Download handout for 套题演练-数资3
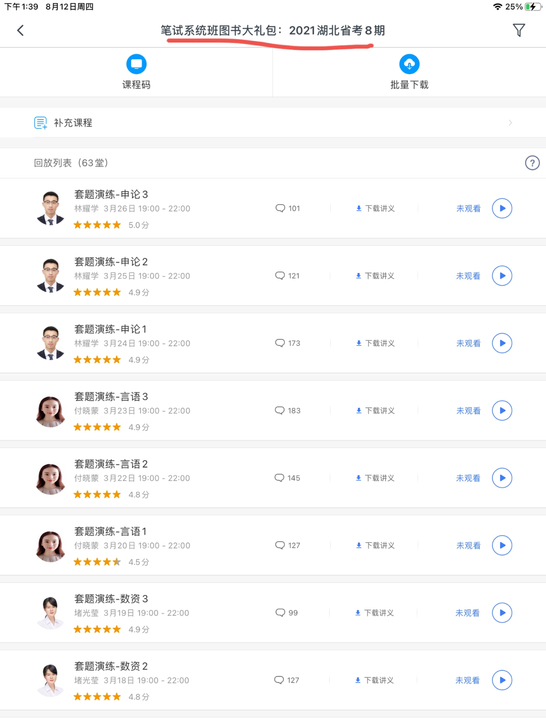546x728 pixels. point(375,613)
